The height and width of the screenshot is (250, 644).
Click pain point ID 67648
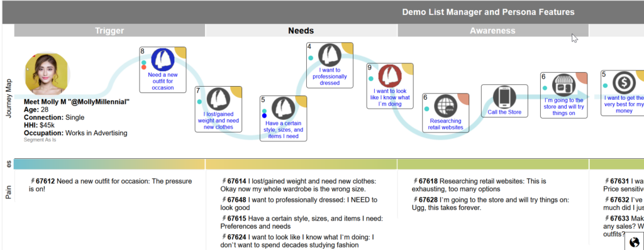(x=237, y=200)
